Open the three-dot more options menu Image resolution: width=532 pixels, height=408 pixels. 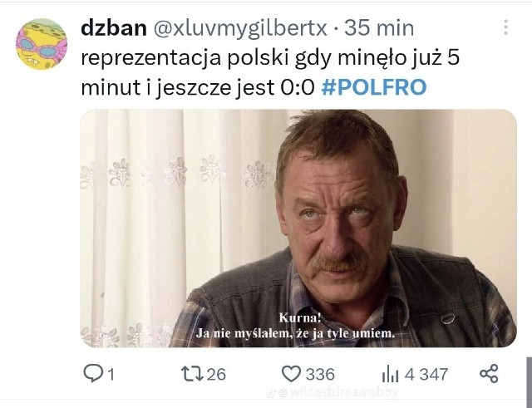pos(506,27)
